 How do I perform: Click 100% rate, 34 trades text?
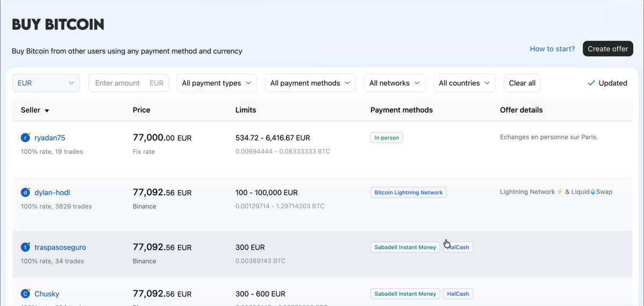click(53, 261)
